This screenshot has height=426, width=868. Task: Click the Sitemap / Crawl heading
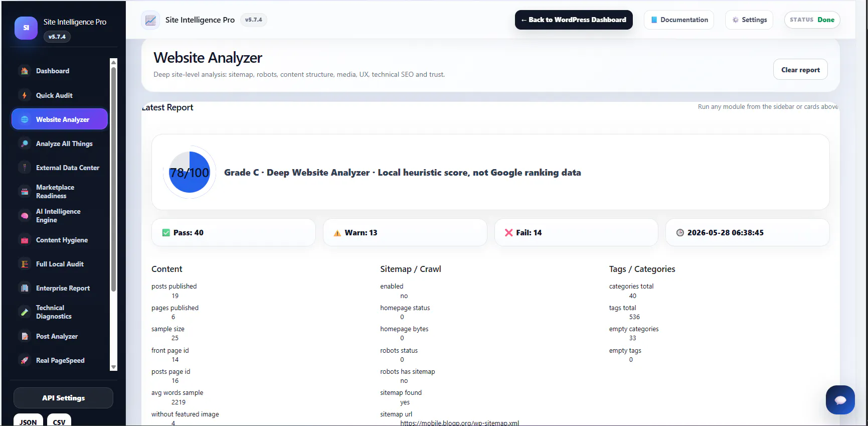point(411,269)
